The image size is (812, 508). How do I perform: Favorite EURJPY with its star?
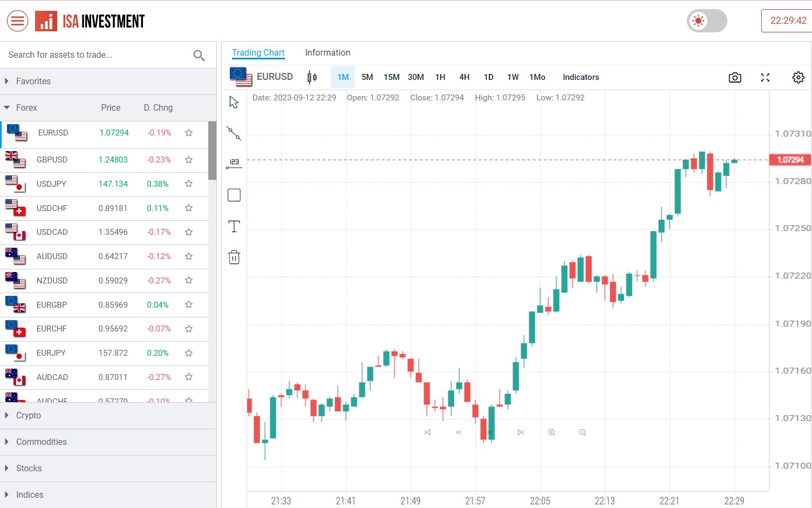189,353
